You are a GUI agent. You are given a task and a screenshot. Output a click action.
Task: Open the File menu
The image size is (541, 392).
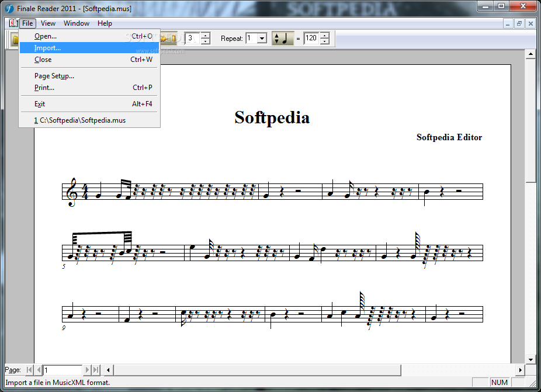(27, 23)
